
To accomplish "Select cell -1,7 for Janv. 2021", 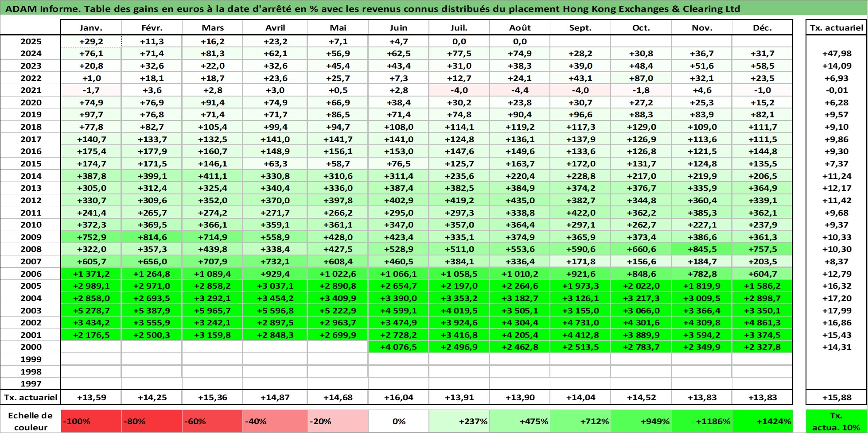I will click(x=91, y=90).
